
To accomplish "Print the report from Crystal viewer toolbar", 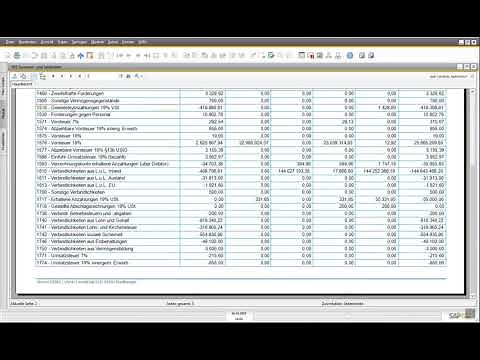I will (23, 76).
